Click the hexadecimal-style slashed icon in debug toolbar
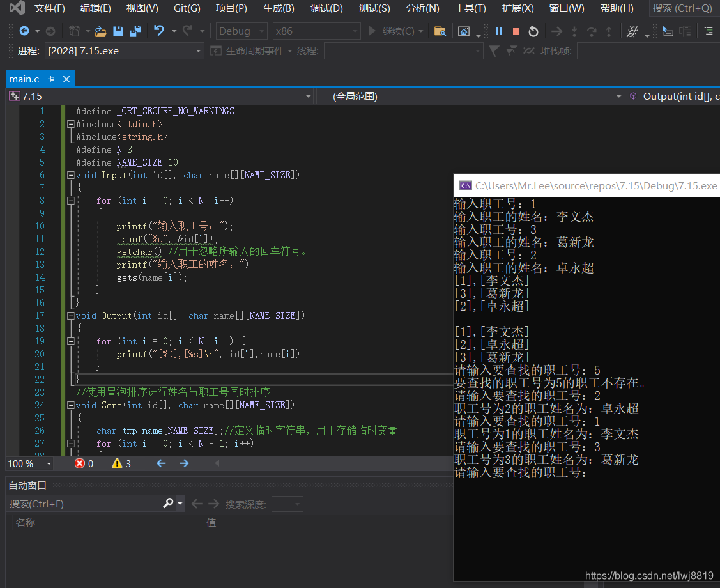This screenshot has height=588, width=720. pyautogui.click(x=632, y=31)
